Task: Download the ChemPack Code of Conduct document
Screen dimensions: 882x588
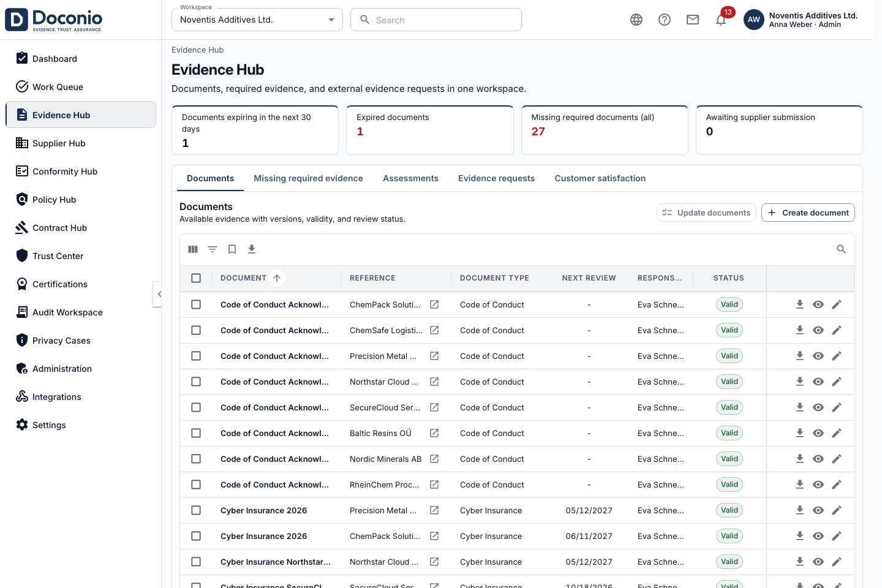Action: click(800, 304)
